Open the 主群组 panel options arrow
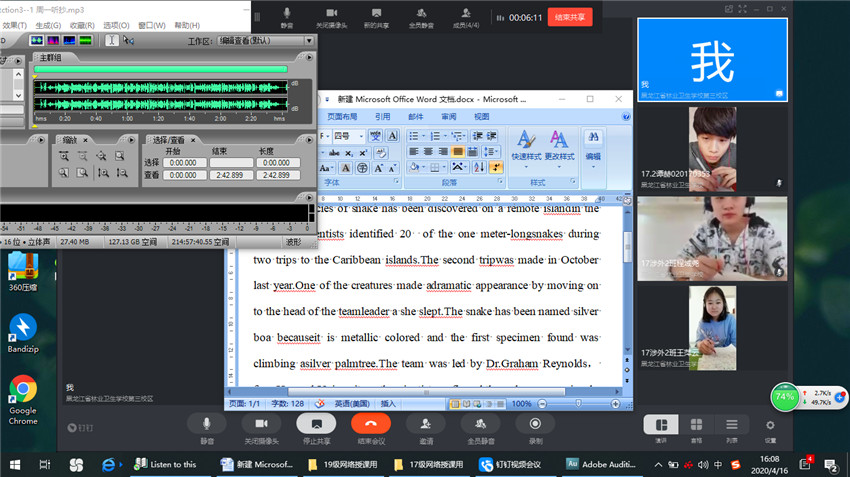The image size is (850, 477). pyautogui.click(x=310, y=57)
